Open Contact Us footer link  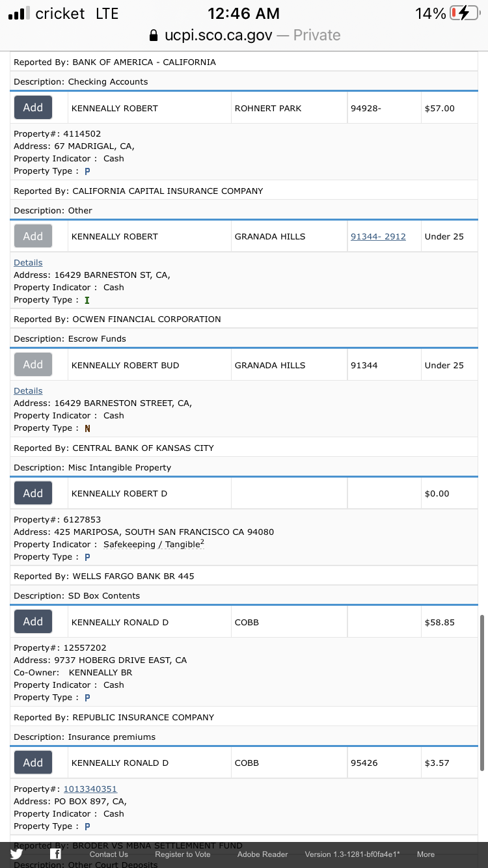(x=109, y=854)
